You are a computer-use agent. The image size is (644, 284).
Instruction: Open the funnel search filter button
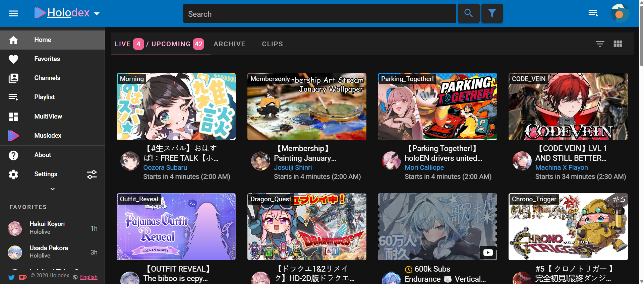492,13
